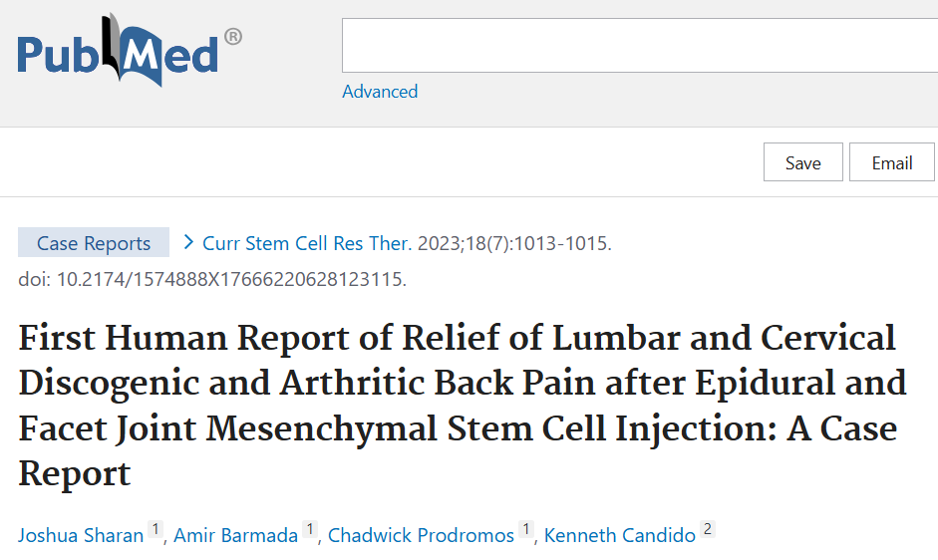
Task: Show affiliation 2 next to Kenneth Candido
Action: (708, 530)
